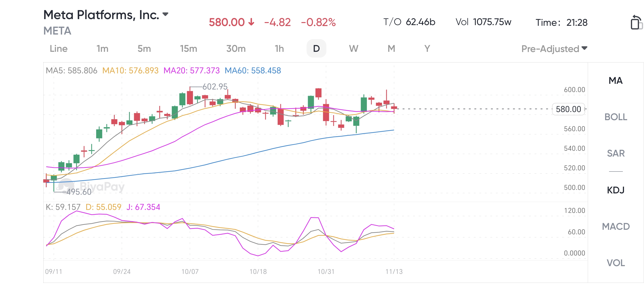Enable the SAR overlay indicator
The width and height of the screenshot is (644, 291).
[615, 153]
